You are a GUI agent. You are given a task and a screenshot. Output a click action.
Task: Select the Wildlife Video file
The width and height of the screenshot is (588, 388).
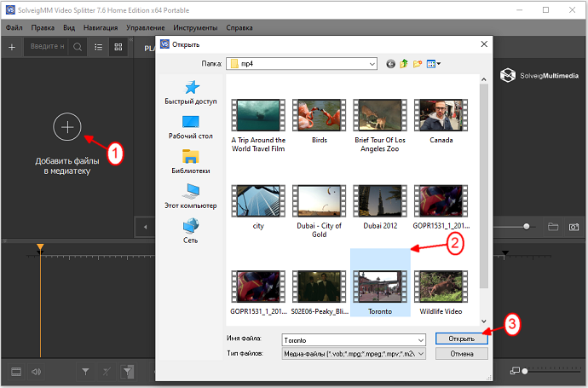tap(441, 292)
